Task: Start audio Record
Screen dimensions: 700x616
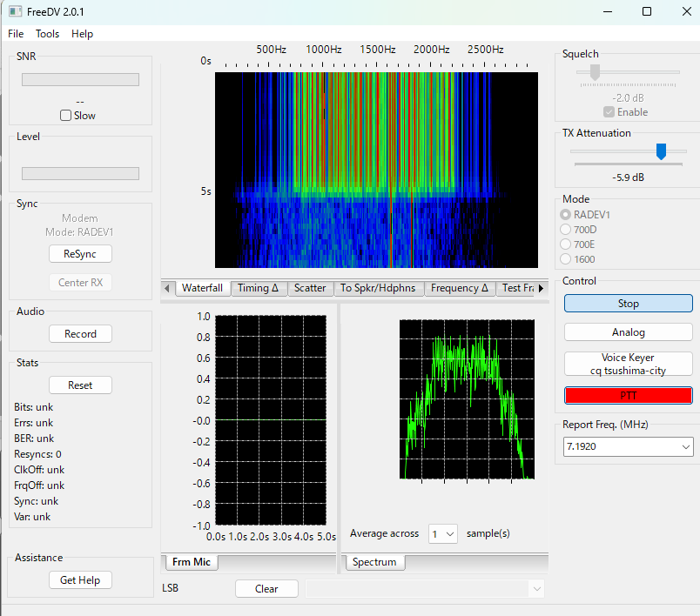Action: point(80,333)
